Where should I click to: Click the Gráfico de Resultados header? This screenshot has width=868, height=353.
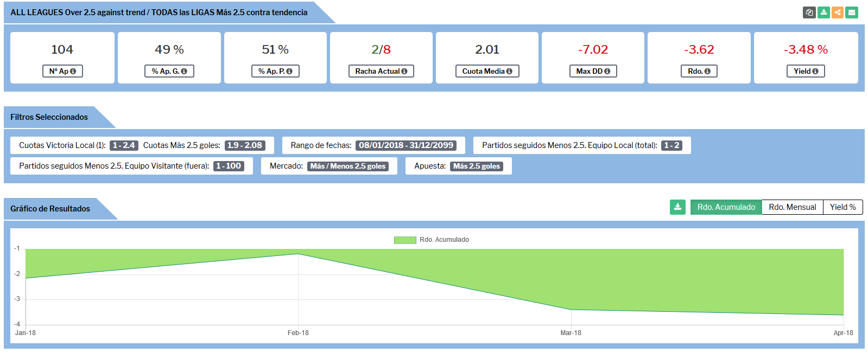pyautogui.click(x=50, y=209)
